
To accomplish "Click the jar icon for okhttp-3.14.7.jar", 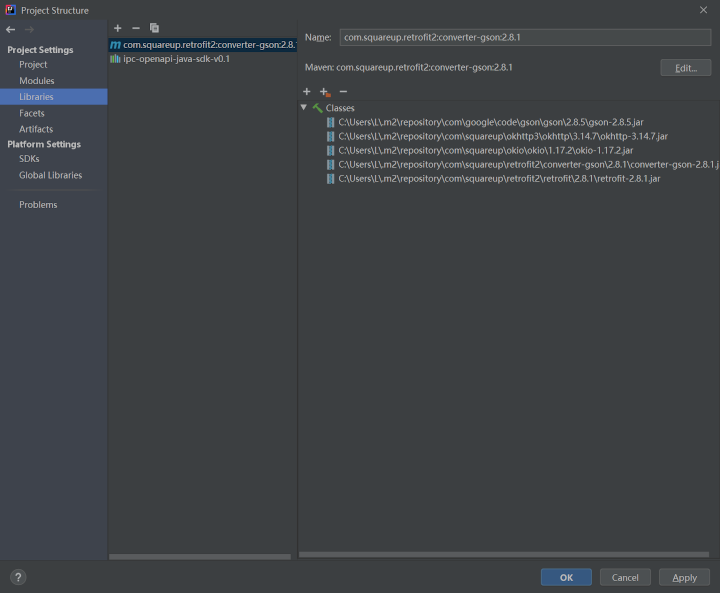I will pos(330,136).
